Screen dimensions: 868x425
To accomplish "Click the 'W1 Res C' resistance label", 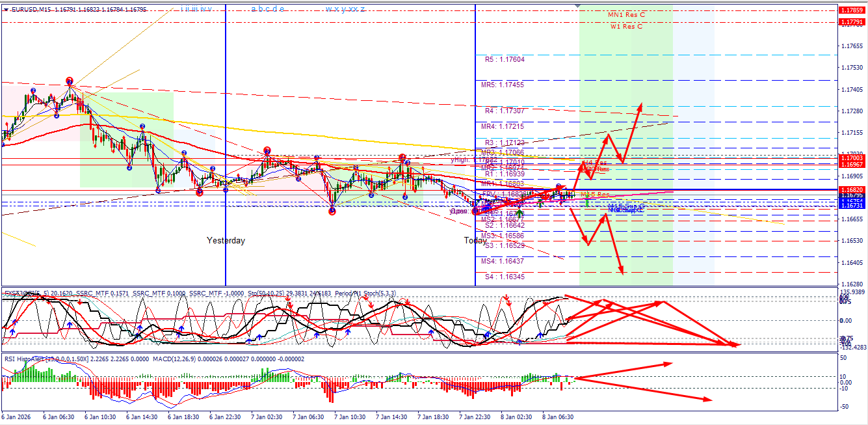I will click(x=627, y=27).
